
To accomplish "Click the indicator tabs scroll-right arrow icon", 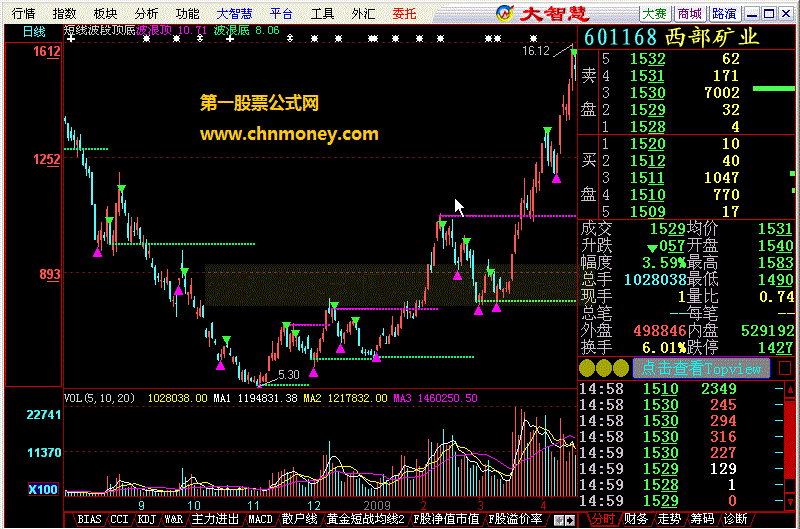I will coord(570,520).
